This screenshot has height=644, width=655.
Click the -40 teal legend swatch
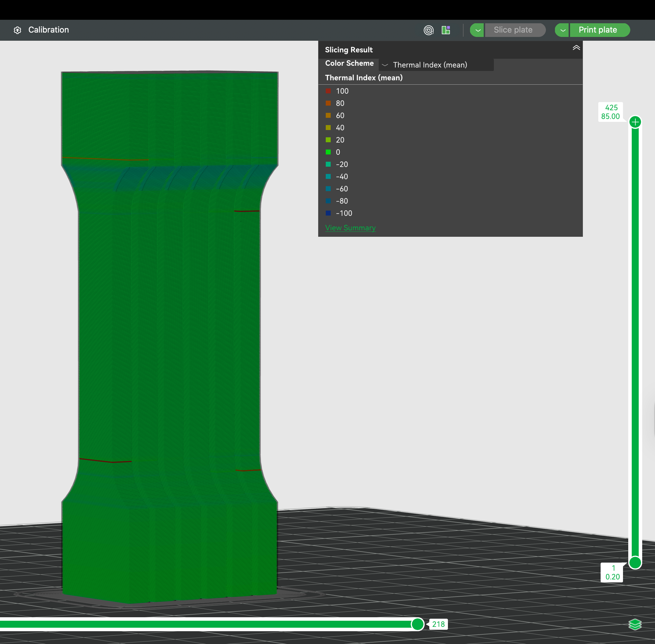328,177
